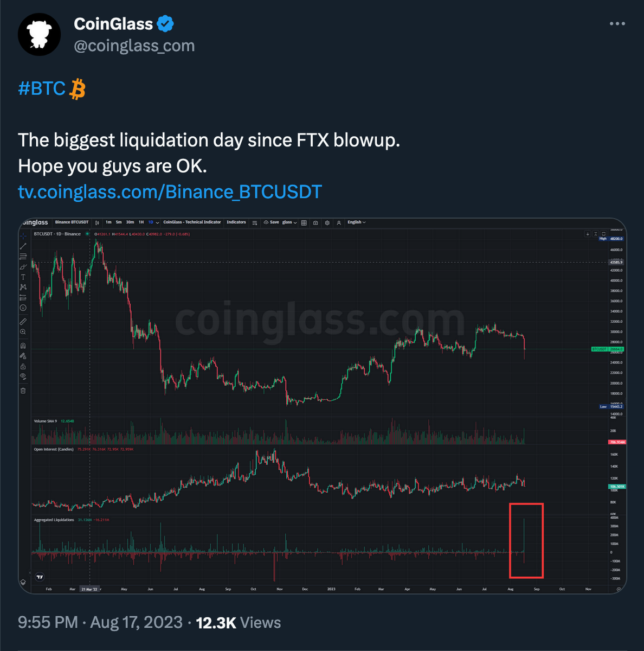Viewport: 644px width, 651px height.
Task: Open the glass dropdown menu
Action: pos(291,222)
